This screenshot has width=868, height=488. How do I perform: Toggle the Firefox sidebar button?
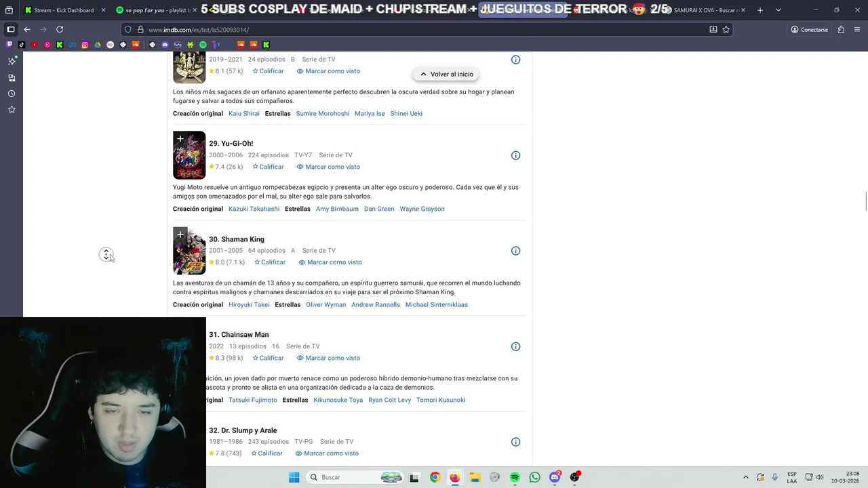pos(11,30)
